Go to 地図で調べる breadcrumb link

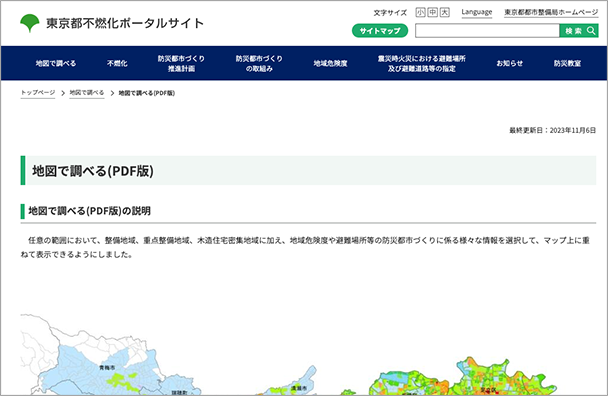click(x=87, y=93)
